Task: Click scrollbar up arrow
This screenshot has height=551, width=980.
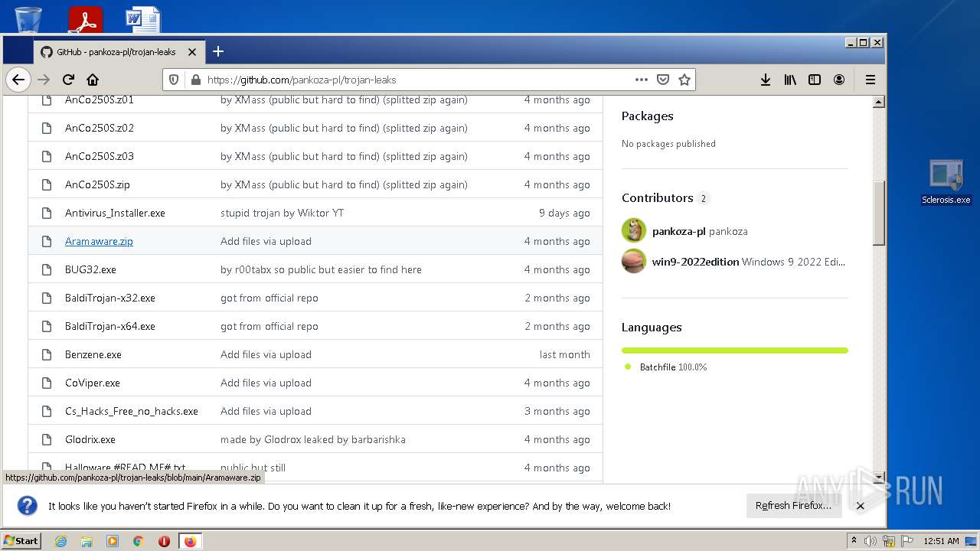Action: pyautogui.click(x=879, y=102)
